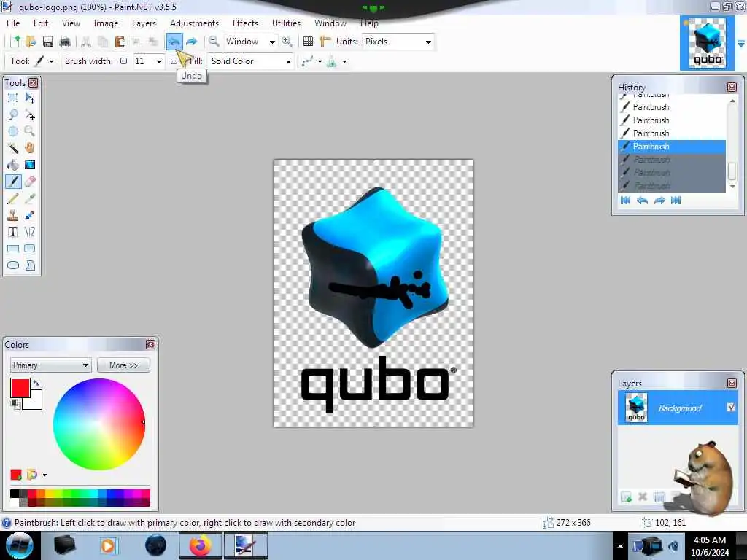
Task: Rewind history to the first step
Action: pyautogui.click(x=625, y=201)
